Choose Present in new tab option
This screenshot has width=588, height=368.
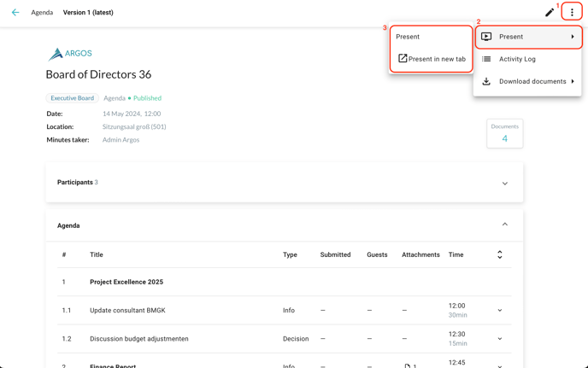[x=437, y=59]
